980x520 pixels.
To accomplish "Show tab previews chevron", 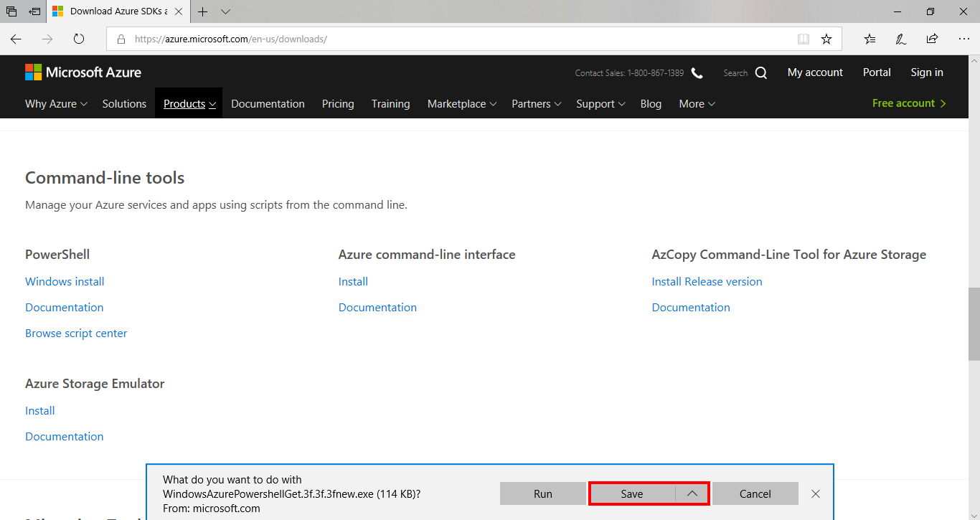I will pos(225,11).
